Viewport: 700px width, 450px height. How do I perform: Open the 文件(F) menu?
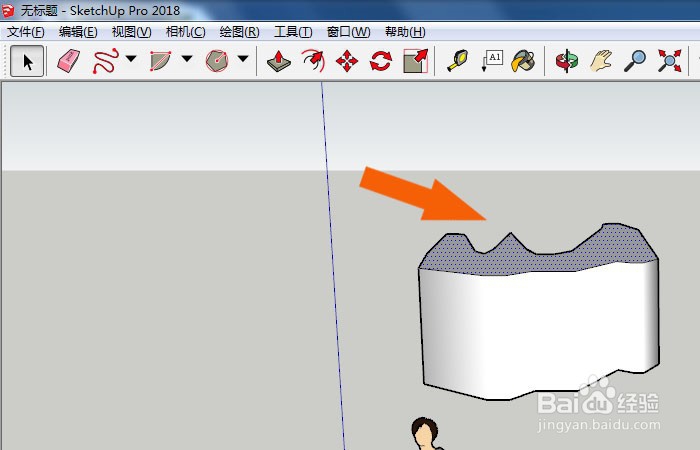[x=25, y=32]
